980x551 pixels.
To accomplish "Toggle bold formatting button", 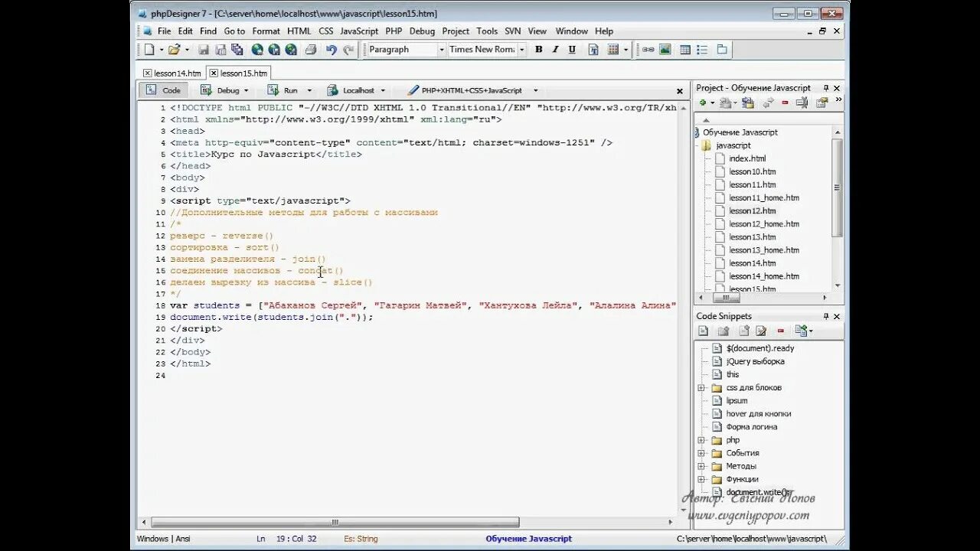I will pos(538,50).
